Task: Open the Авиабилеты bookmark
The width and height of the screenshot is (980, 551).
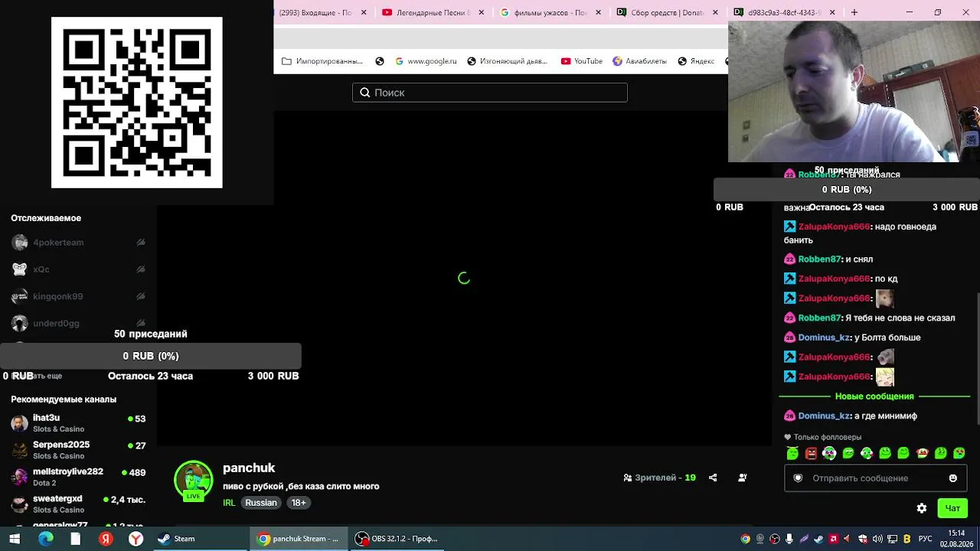Action: tap(640, 61)
